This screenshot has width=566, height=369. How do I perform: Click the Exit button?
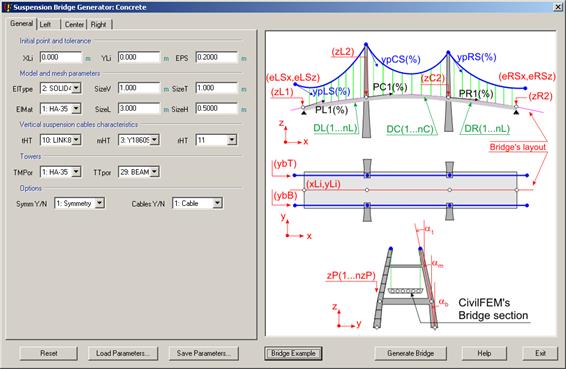coord(540,353)
